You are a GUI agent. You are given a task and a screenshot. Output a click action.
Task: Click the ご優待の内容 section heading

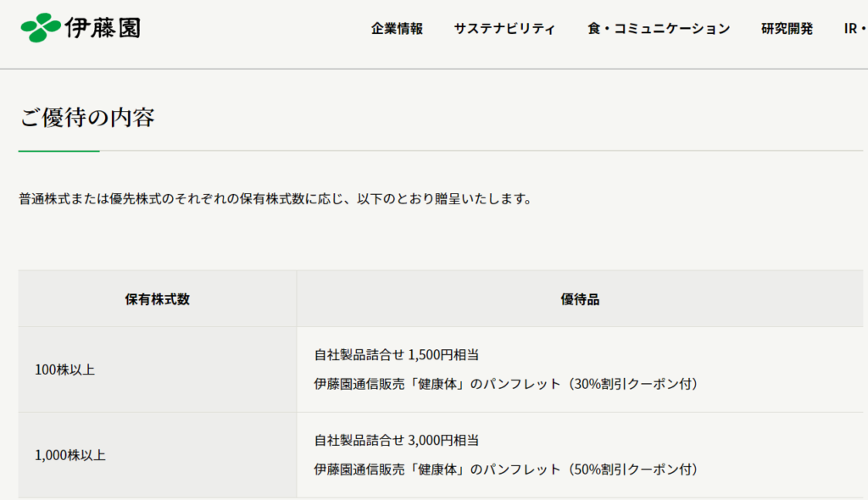tap(87, 118)
